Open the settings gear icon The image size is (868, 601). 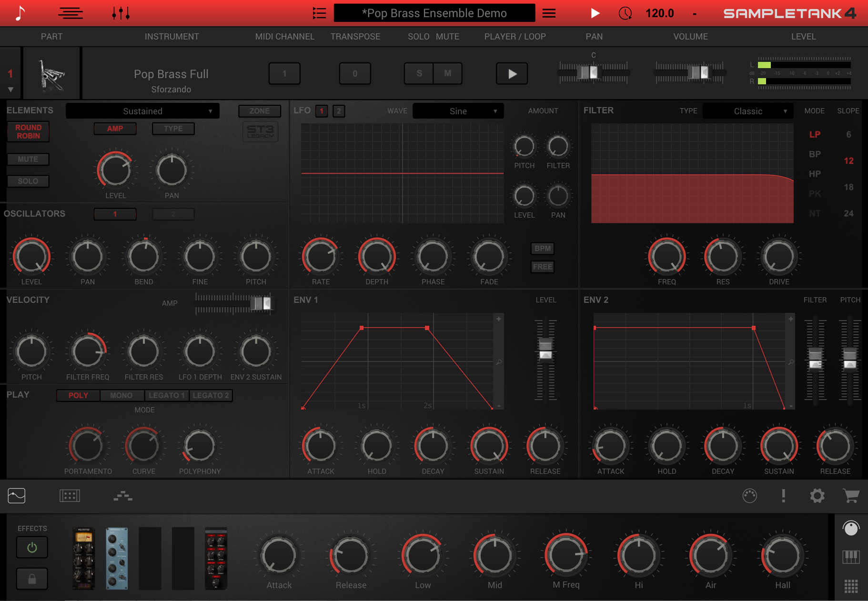tap(817, 496)
